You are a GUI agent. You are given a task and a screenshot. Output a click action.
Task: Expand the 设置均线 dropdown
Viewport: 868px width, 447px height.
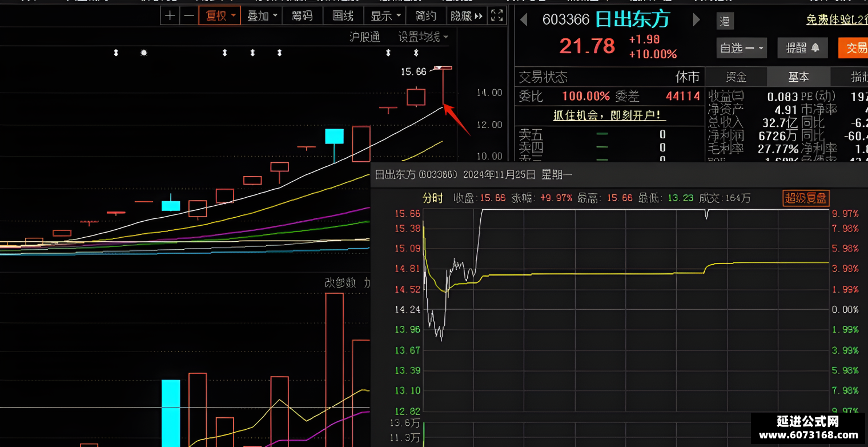(x=423, y=37)
